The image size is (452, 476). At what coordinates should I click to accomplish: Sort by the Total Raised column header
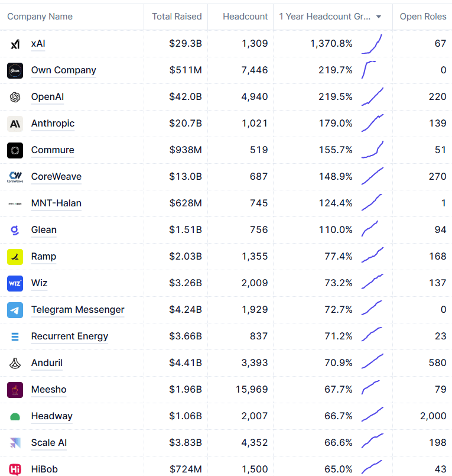pos(177,17)
